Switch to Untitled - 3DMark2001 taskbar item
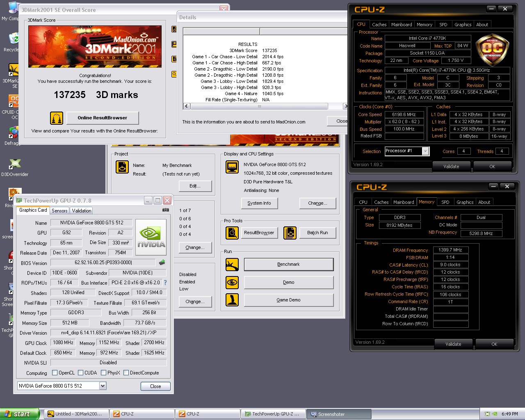Image resolution: width=525 pixels, height=420 pixels. (x=76, y=414)
